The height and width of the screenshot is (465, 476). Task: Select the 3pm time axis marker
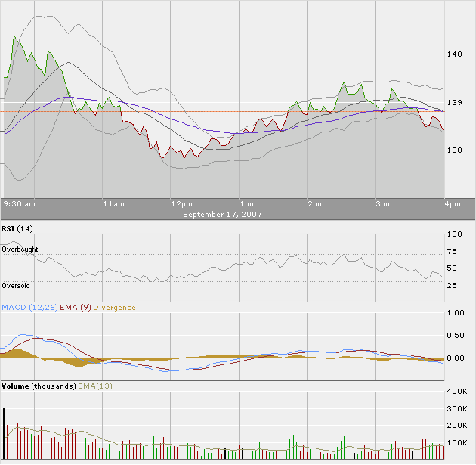tap(384, 204)
